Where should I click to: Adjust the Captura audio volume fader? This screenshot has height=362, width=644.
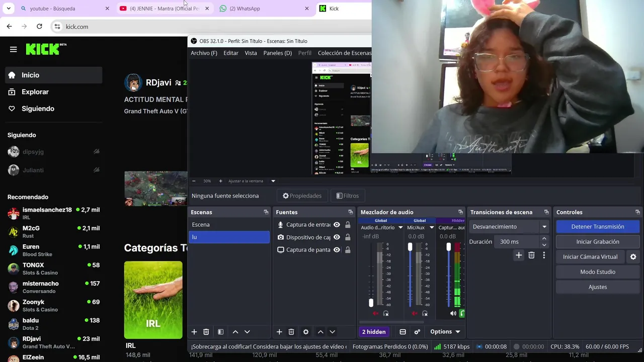tap(449, 247)
